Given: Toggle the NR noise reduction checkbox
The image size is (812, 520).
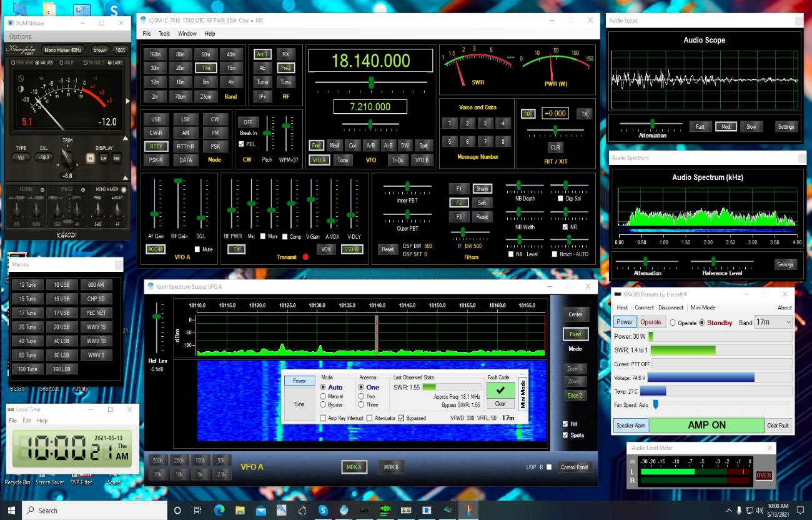Looking at the screenshot, I should (565, 227).
